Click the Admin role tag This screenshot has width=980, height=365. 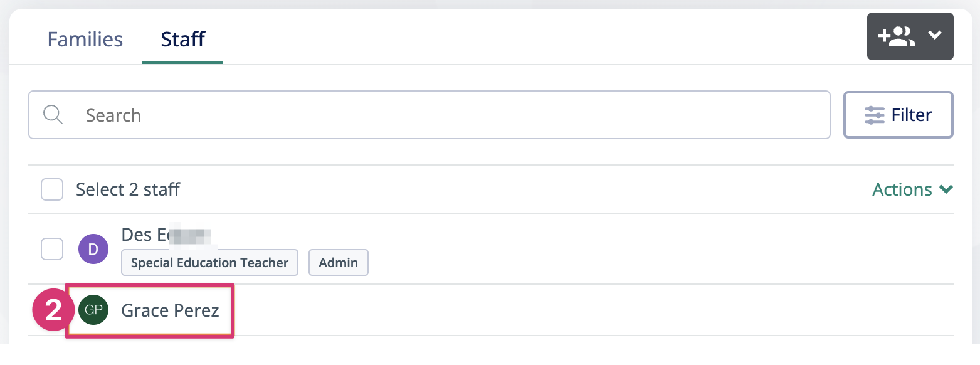point(338,263)
